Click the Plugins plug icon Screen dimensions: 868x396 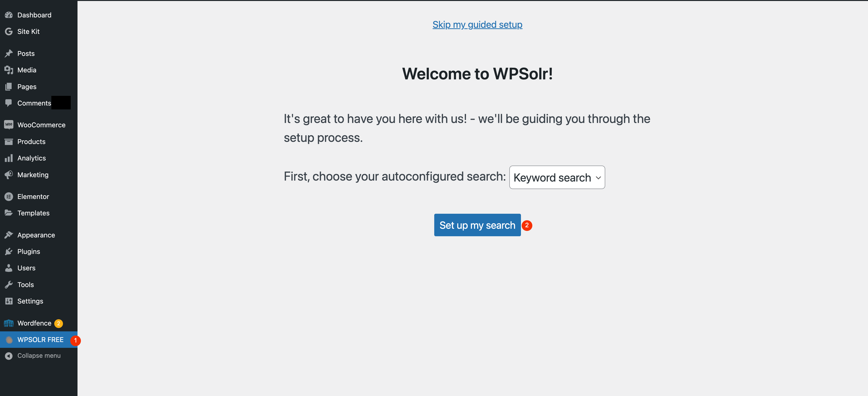pyautogui.click(x=9, y=251)
